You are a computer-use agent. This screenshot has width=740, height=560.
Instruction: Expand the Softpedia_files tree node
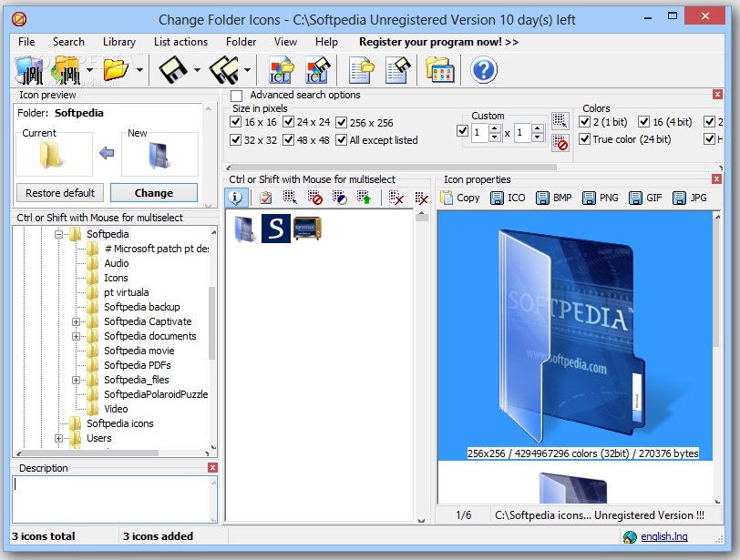tap(76, 380)
